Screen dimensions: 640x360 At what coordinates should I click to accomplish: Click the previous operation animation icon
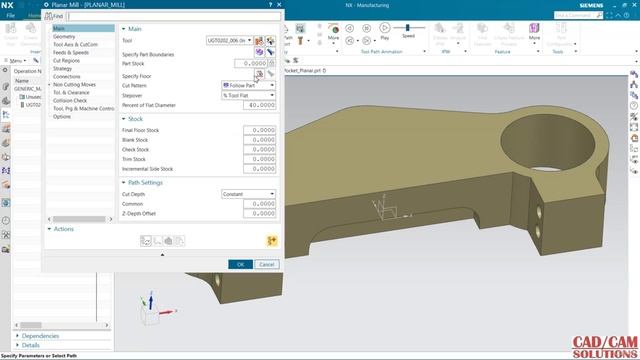(x=349, y=40)
